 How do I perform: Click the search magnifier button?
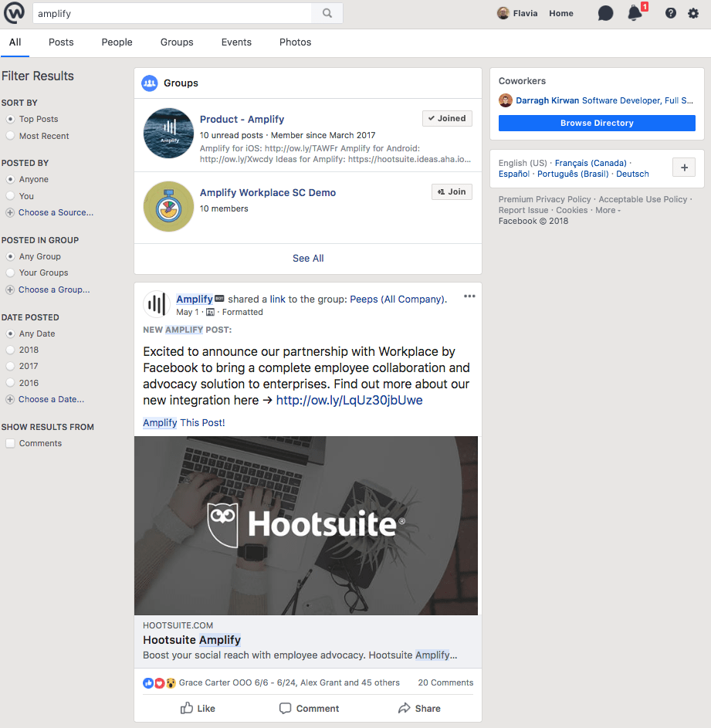327,13
